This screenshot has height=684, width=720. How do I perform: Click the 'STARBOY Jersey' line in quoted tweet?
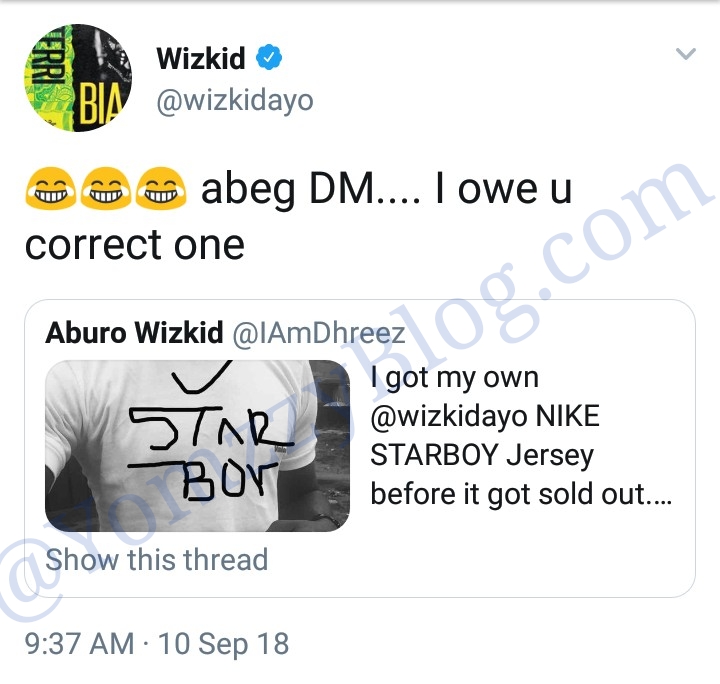(x=482, y=456)
